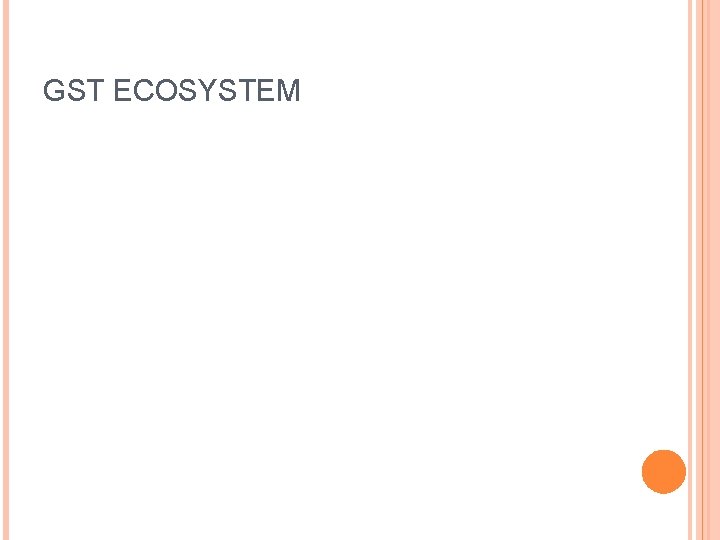Click the letter T in GST
The height and width of the screenshot is (540, 720).
96,90
